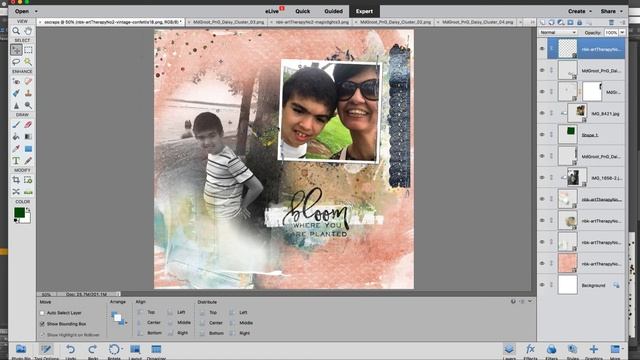The width and height of the screenshot is (640, 360).
Task: Hide the Shape 1 layer
Action: [542, 134]
